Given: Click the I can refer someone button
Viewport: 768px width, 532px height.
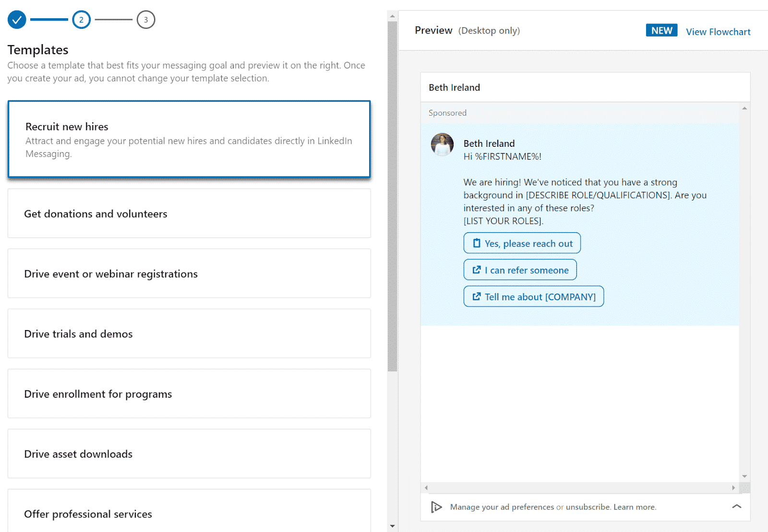Looking at the screenshot, I should [x=520, y=270].
